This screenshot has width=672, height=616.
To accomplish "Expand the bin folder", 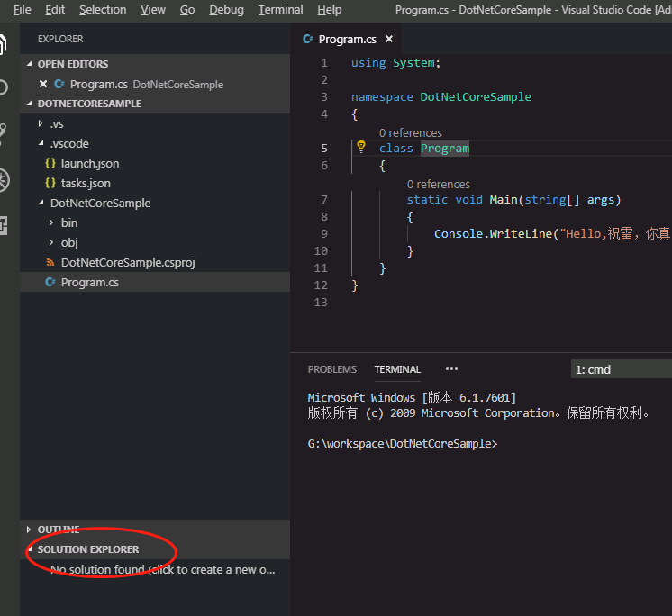I will (x=68, y=222).
